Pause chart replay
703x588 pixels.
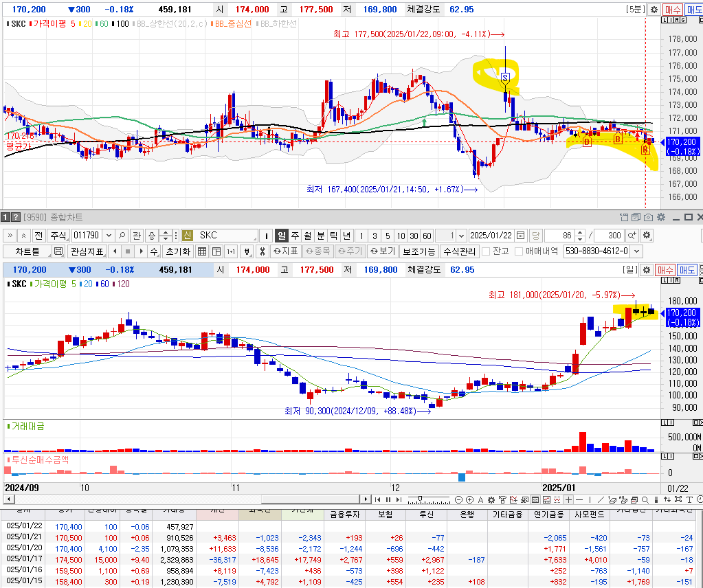[x=388, y=499]
